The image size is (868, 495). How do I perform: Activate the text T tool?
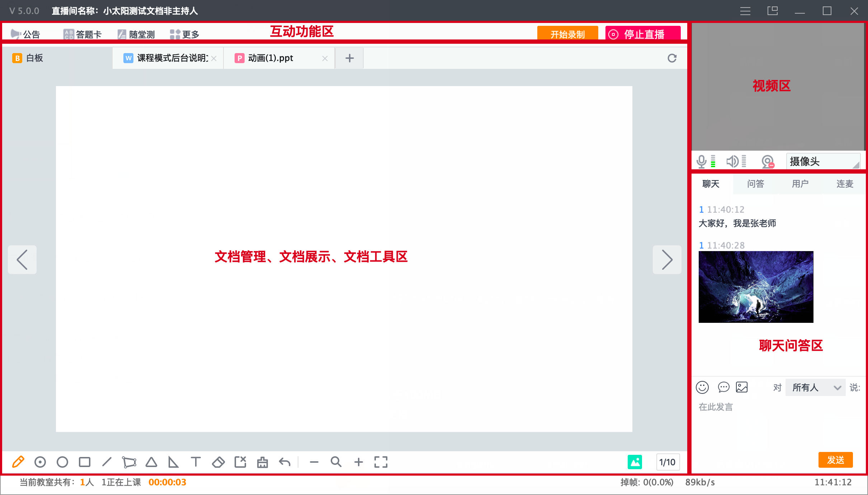[x=196, y=462]
